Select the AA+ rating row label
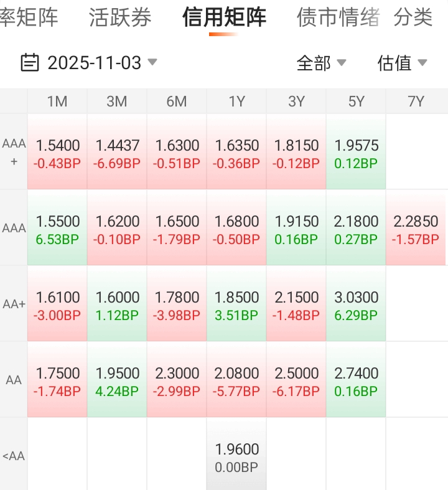The height and width of the screenshot is (490, 448). (14, 304)
